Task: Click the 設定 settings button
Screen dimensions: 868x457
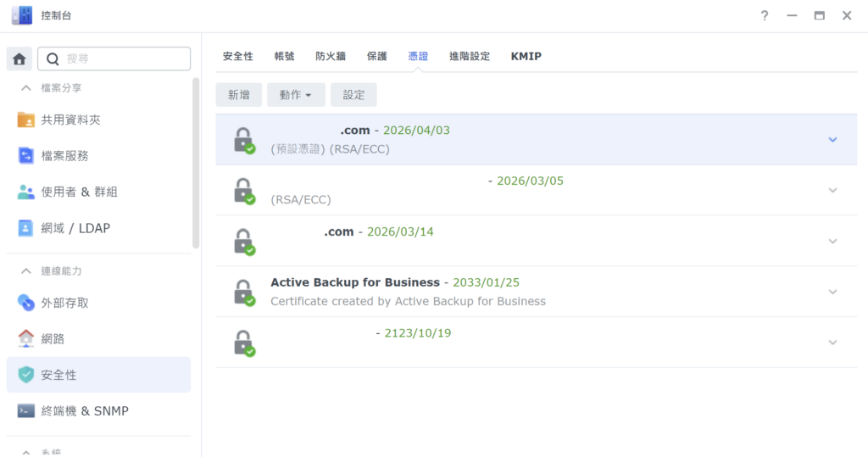Action: click(x=353, y=95)
